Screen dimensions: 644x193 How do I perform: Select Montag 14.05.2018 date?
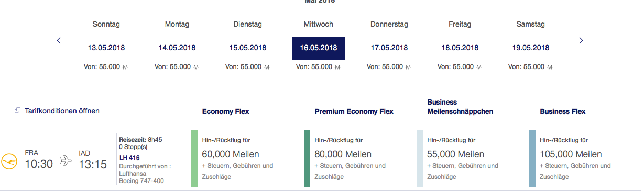coord(177,48)
